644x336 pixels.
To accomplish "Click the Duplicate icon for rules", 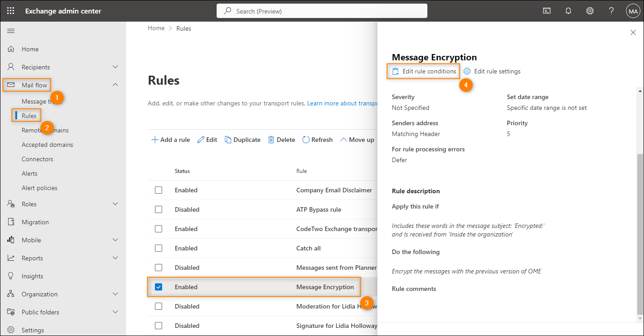I will pyautogui.click(x=229, y=139).
